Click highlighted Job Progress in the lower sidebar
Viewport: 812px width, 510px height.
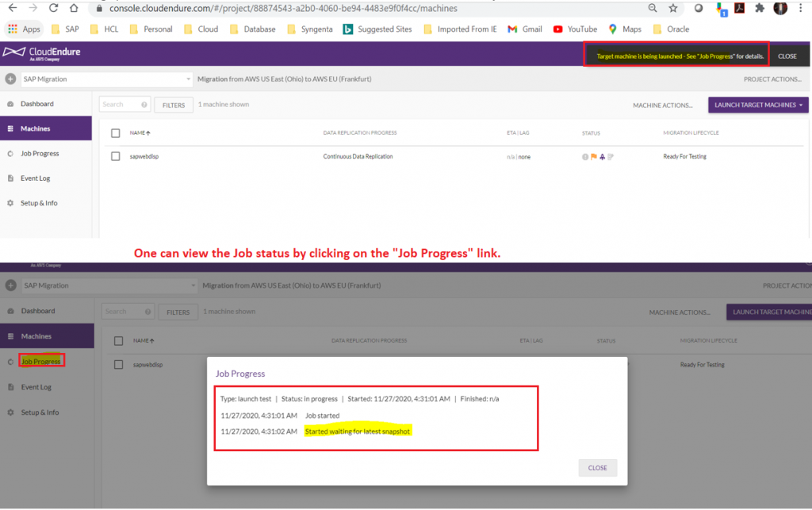coord(41,361)
